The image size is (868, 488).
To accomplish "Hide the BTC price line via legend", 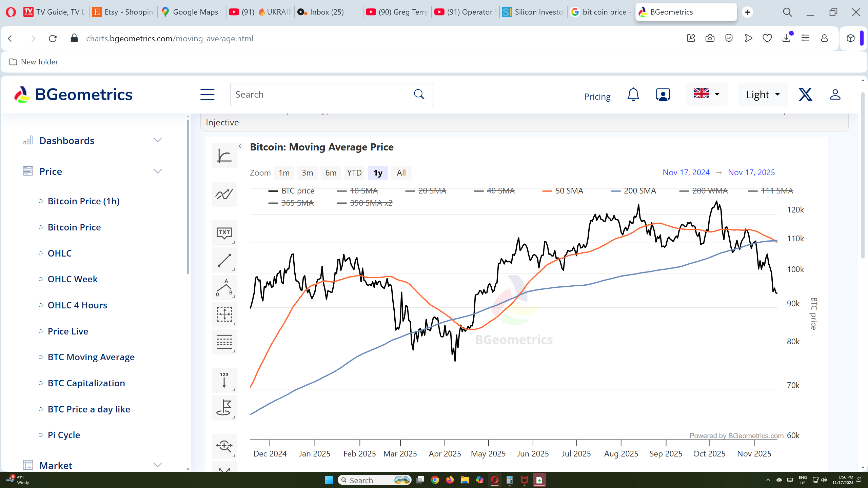I will click(x=297, y=191).
